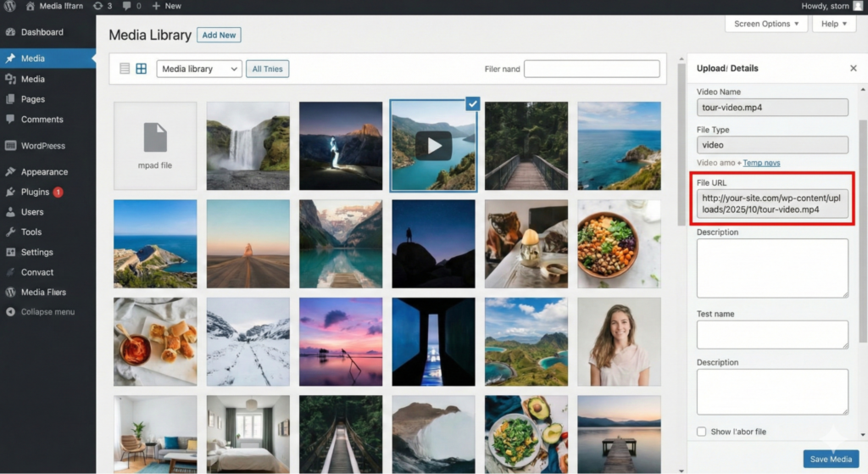Switch to grid view icon
Image resolution: width=868 pixels, height=474 pixels.
coord(142,69)
